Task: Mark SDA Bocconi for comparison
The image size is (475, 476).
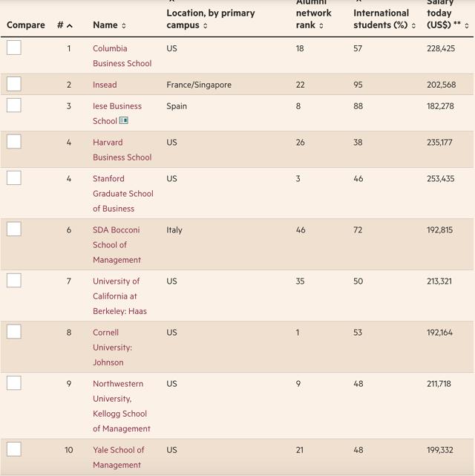Action: [x=14, y=229]
